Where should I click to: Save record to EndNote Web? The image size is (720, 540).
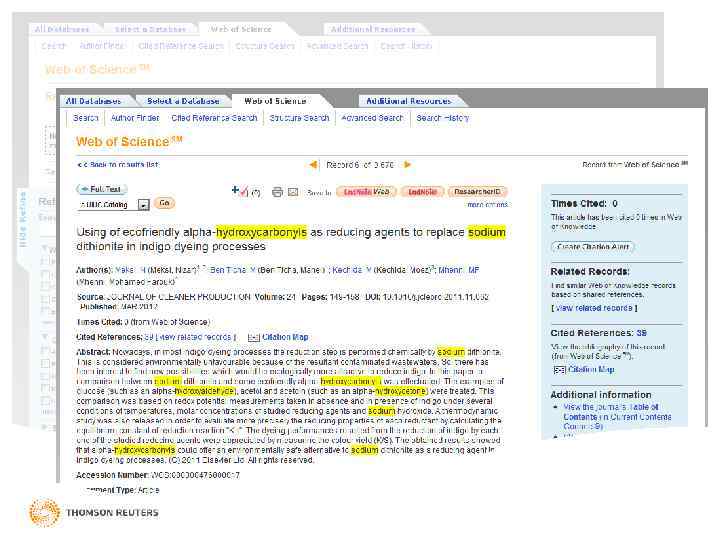point(366,192)
